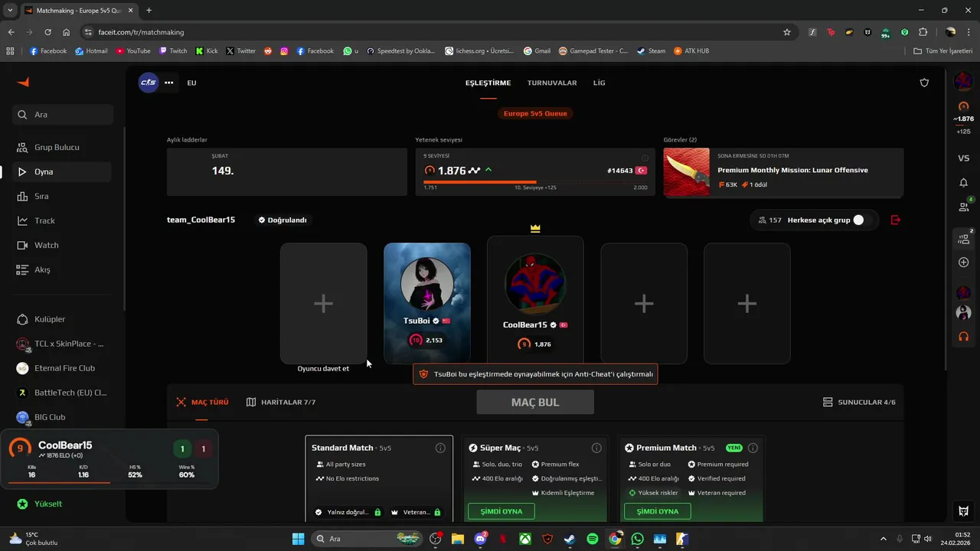Screen dimensions: 980x551
Task: Click the Doğrulandı verified badge
Action: 283,220
